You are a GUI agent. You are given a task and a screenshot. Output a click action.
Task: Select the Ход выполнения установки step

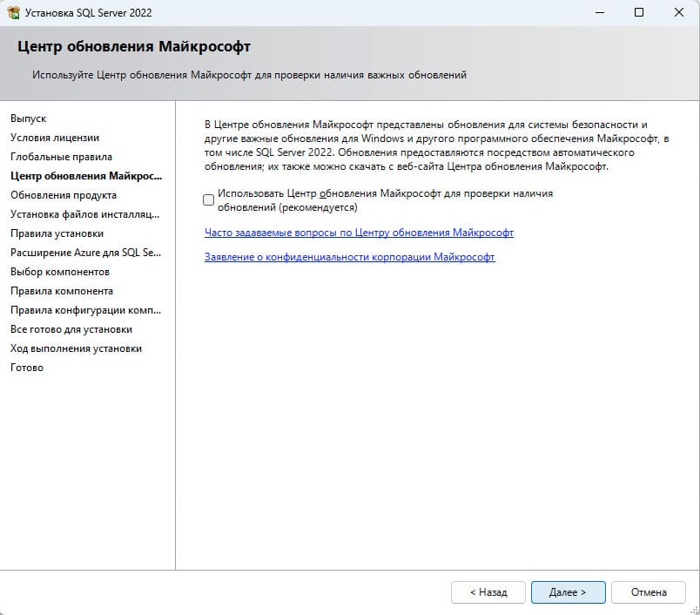point(76,348)
